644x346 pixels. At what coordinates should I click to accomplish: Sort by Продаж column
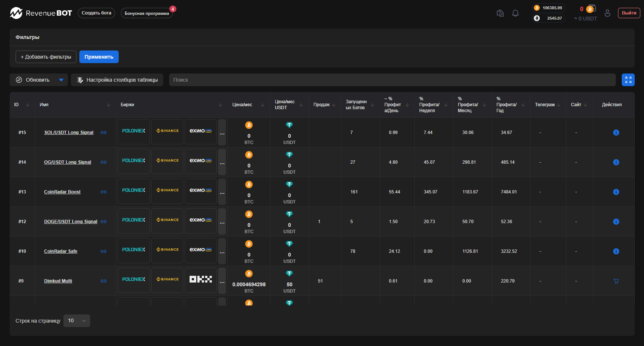[x=334, y=105]
